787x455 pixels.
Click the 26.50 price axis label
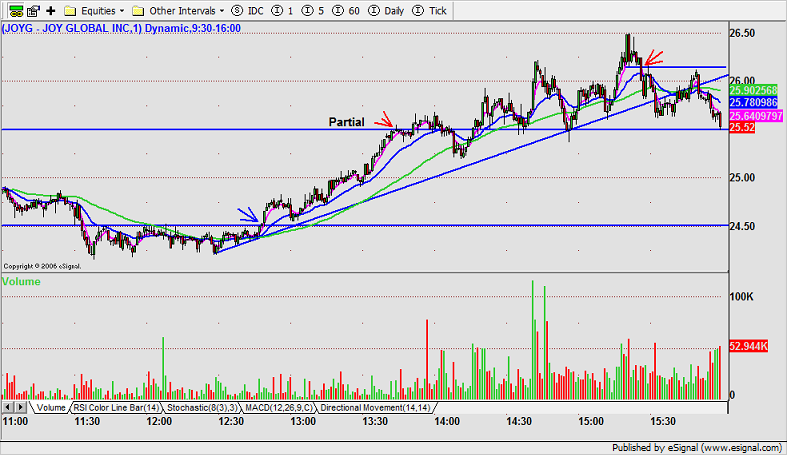pyautogui.click(x=742, y=33)
